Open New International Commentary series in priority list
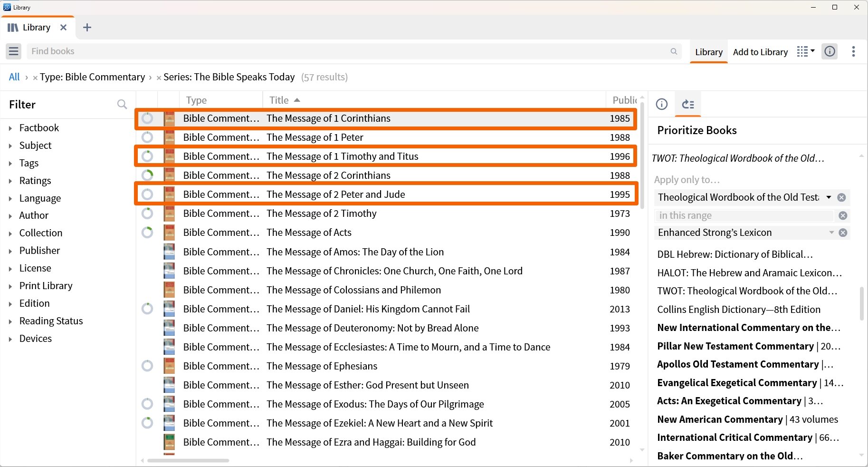The width and height of the screenshot is (868, 467). [749, 328]
